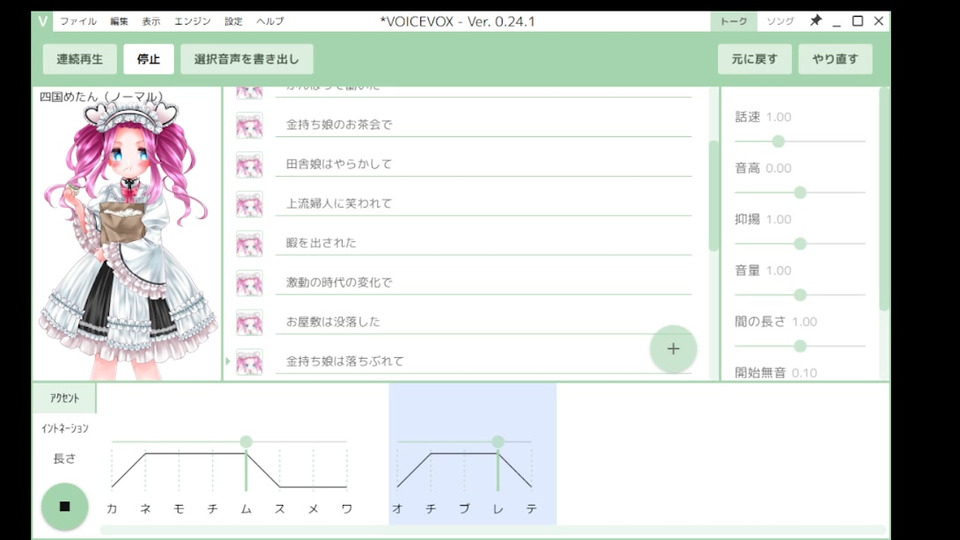Pin the window with pushpin icon
Viewport: 960px width, 540px height.
[x=816, y=21]
